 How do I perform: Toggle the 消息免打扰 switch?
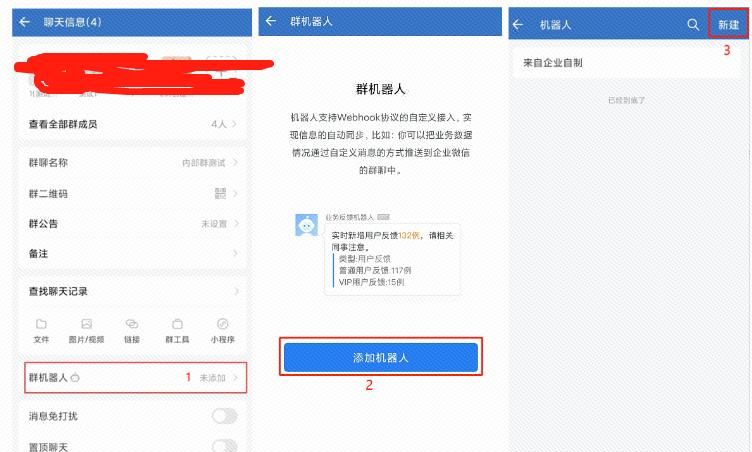click(224, 416)
